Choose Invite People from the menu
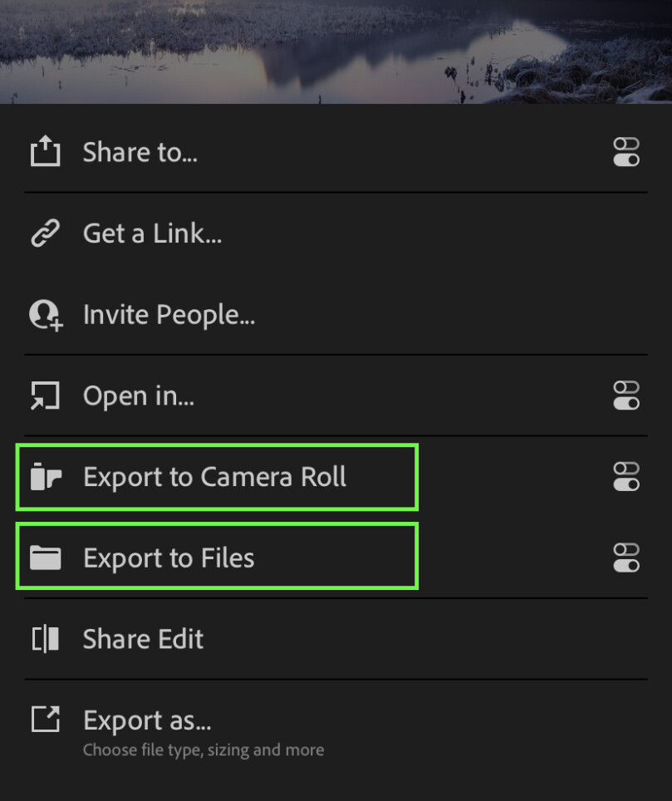The image size is (672, 801). pyautogui.click(x=169, y=314)
